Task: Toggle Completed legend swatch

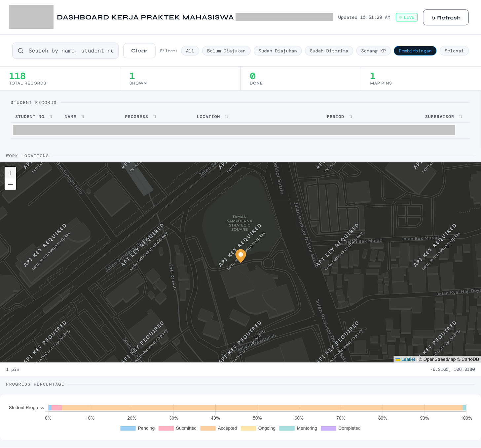Action: 328,428
